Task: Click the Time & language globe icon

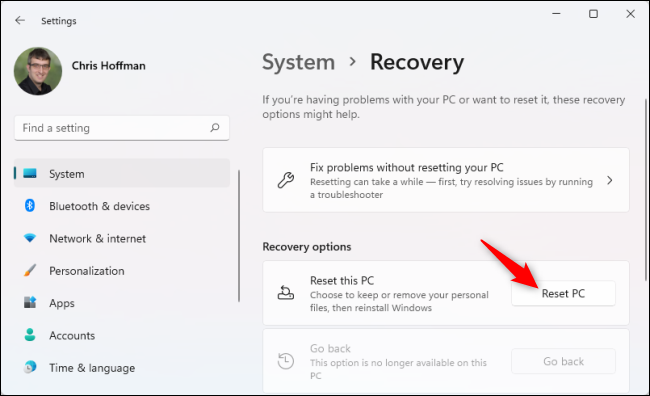Action: (30, 367)
